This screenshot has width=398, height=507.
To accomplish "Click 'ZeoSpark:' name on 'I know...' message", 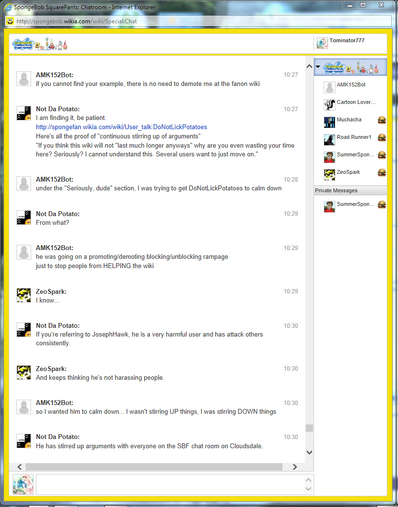I will (51, 291).
